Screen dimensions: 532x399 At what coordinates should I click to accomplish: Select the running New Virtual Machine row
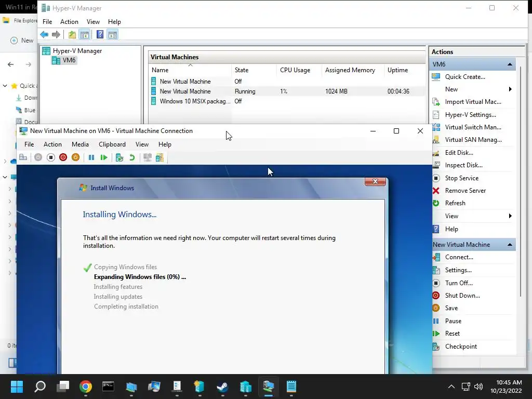pos(287,91)
